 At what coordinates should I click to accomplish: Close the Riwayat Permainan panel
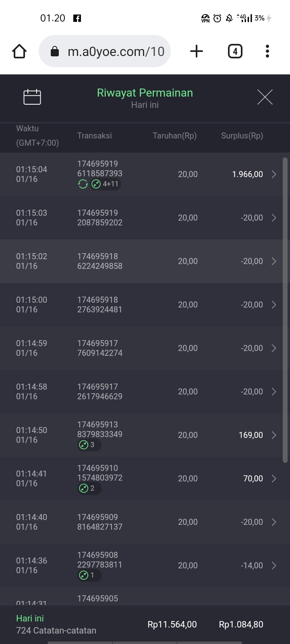(x=265, y=97)
